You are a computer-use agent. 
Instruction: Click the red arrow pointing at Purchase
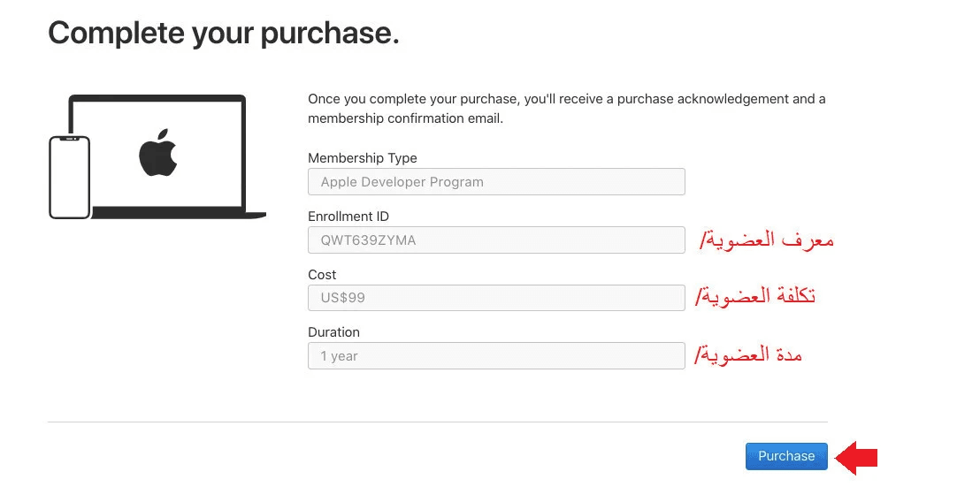(857, 457)
